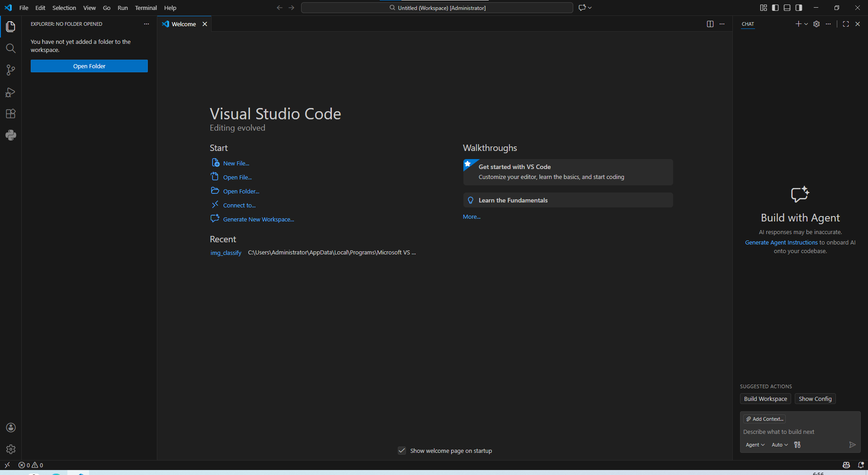Focus the Describe what to build next field

coord(800,432)
